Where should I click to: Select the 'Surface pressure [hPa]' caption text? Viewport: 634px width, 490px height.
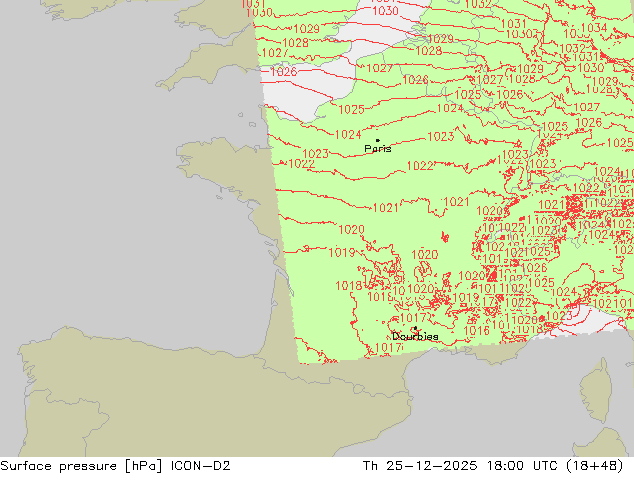81,466
